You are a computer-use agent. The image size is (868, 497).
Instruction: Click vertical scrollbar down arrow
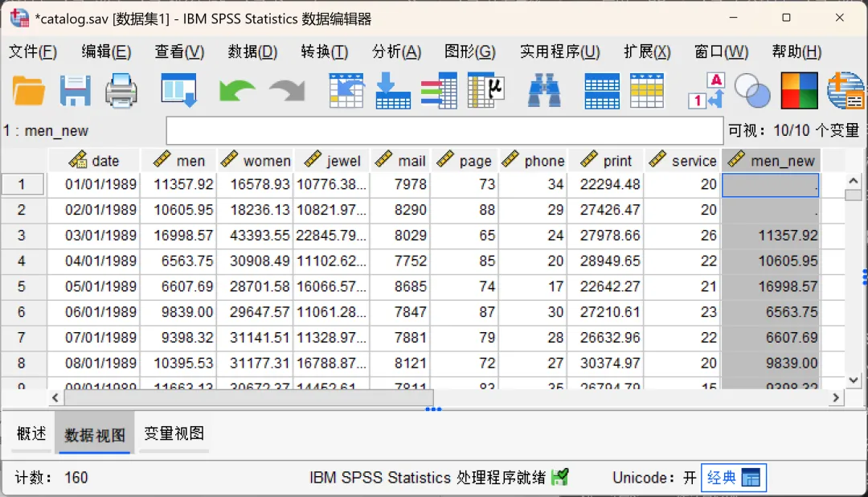(853, 380)
